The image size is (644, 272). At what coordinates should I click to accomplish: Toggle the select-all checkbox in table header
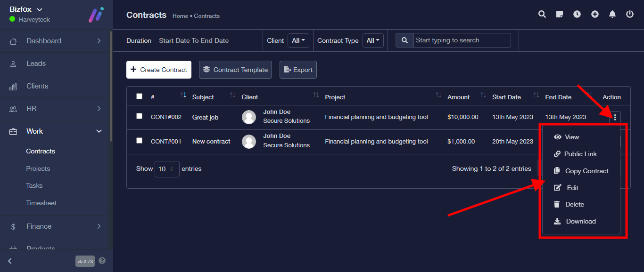139,96
